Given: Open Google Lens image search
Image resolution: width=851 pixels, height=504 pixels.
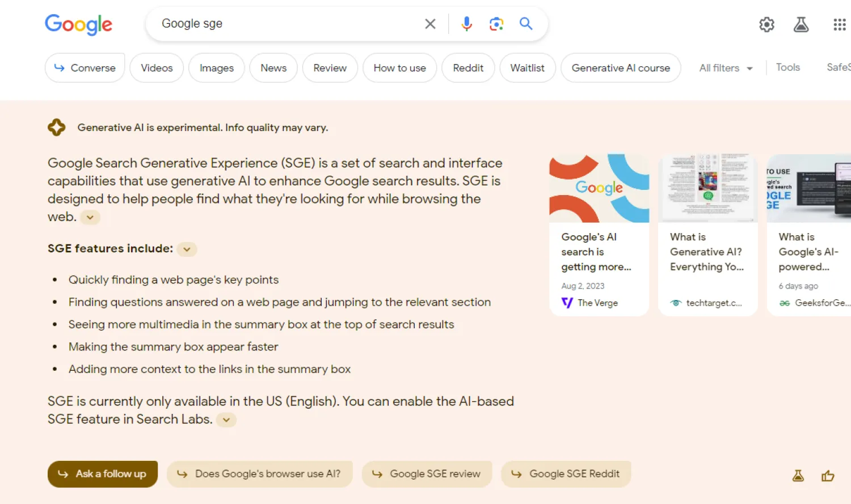Looking at the screenshot, I should (x=496, y=24).
